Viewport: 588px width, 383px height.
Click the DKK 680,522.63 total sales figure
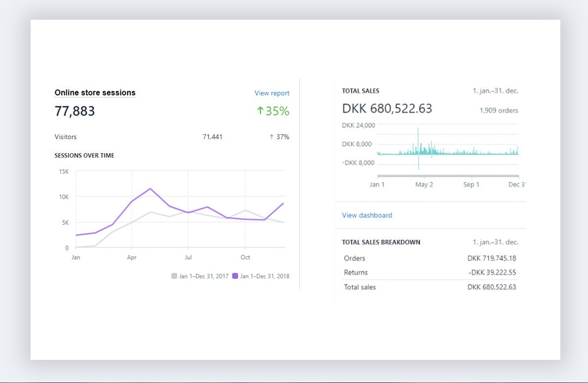(387, 109)
